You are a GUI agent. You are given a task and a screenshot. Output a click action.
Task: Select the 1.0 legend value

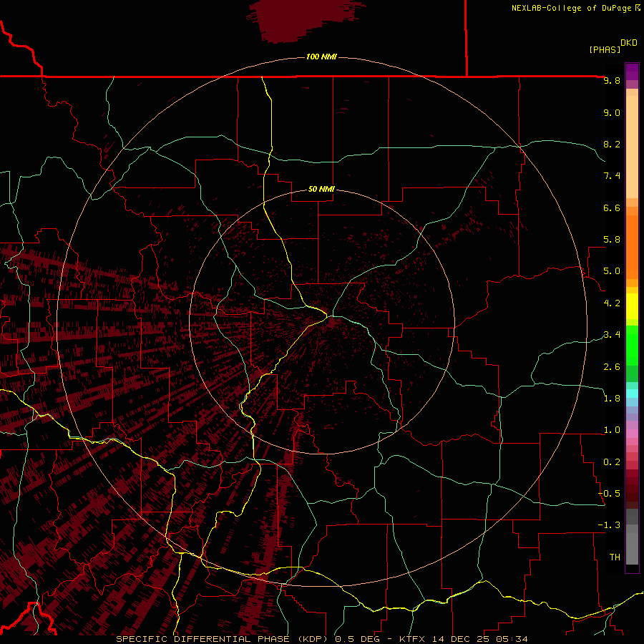point(612,430)
